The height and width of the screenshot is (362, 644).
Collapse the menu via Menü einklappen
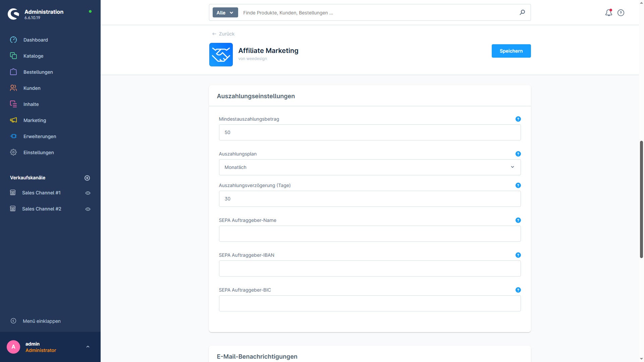click(x=35, y=321)
